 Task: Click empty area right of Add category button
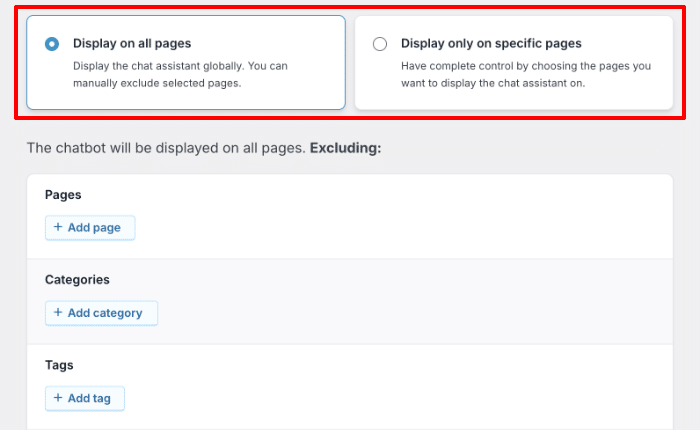tap(400, 313)
